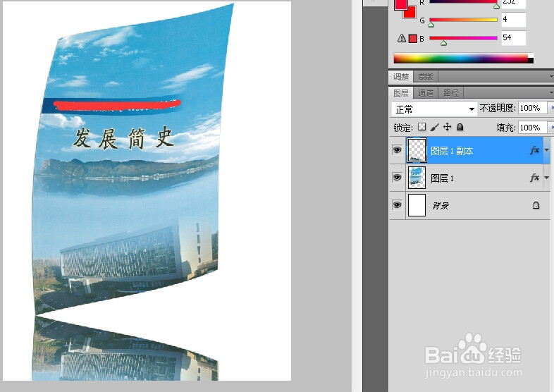Select the layer named 图层 1

[x=469, y=178]
